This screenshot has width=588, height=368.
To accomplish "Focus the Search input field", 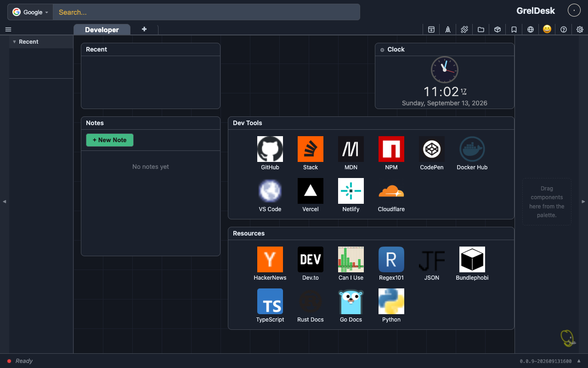I will 206,12.
